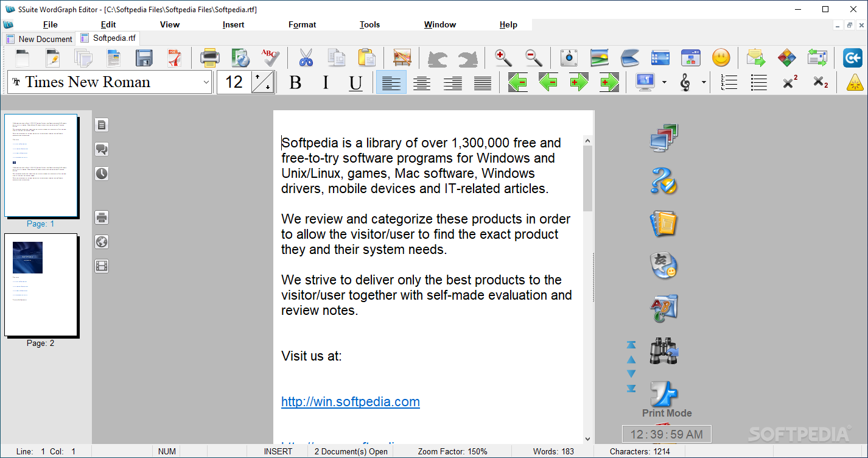
Task: Click the 12:39:59 AM clock display
Action: pos(667,434)
